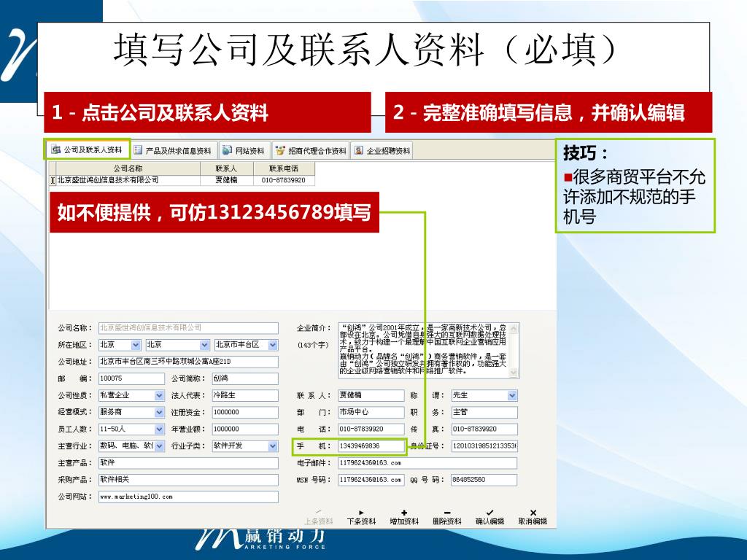The image size is (747, 560).
Task: Click the 邮编 field containing 100075
Action: tap(131, 378)
